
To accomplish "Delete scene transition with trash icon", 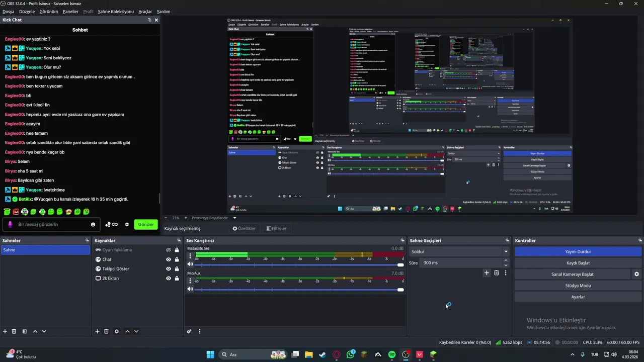I will pyautogui.click(x=496, y=273).
